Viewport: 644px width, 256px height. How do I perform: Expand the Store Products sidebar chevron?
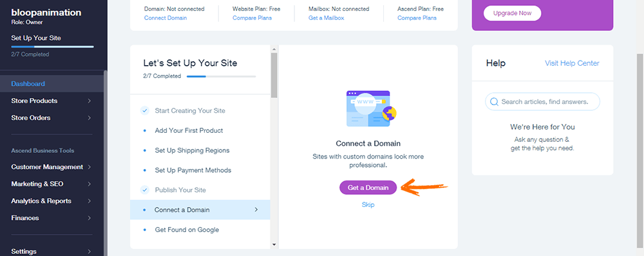point(89,101)
